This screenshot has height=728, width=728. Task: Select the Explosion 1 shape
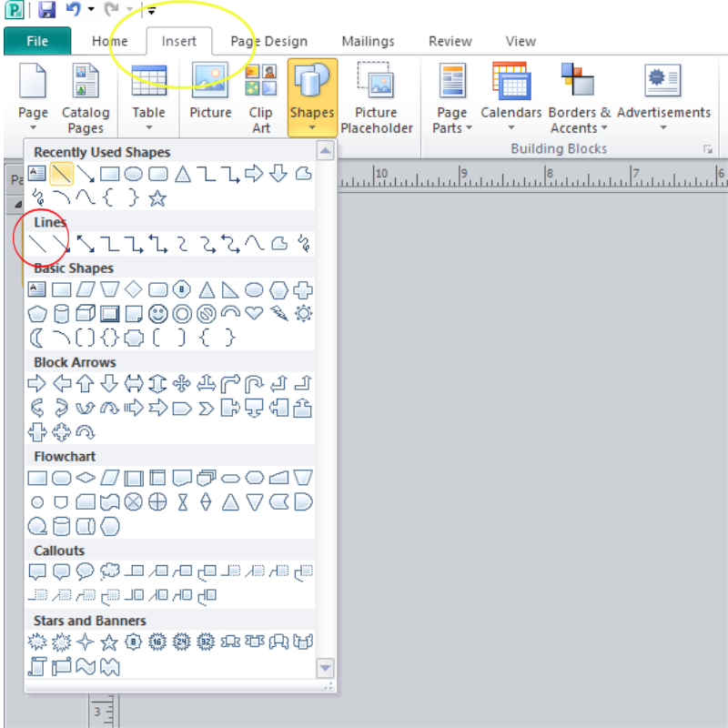pyautogui.click(x=37, y=642)
